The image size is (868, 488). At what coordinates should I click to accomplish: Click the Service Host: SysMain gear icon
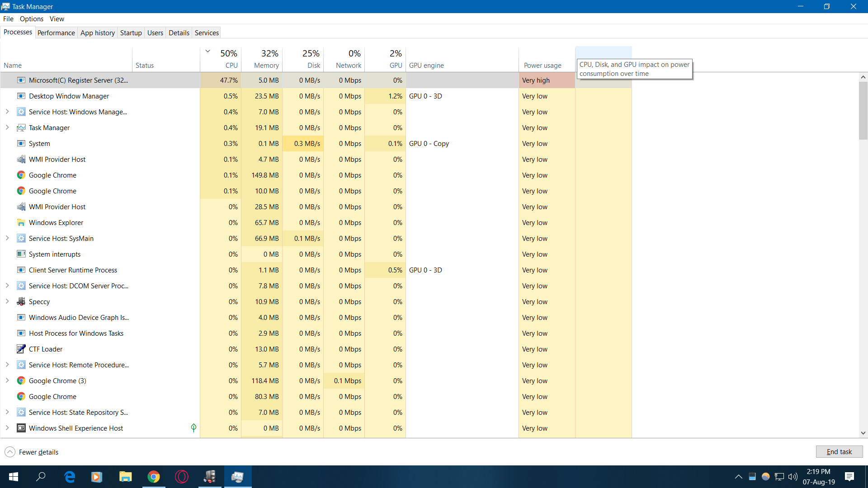click(x=21, y=238)
